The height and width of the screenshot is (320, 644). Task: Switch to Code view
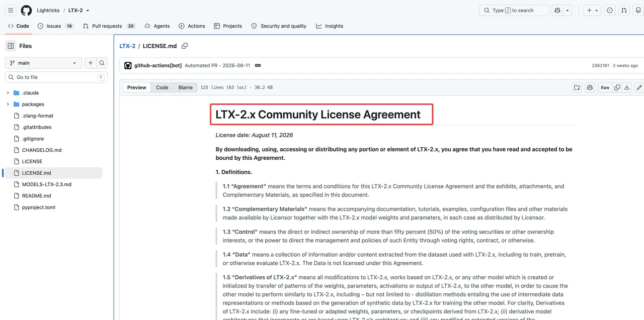point(162,87)
